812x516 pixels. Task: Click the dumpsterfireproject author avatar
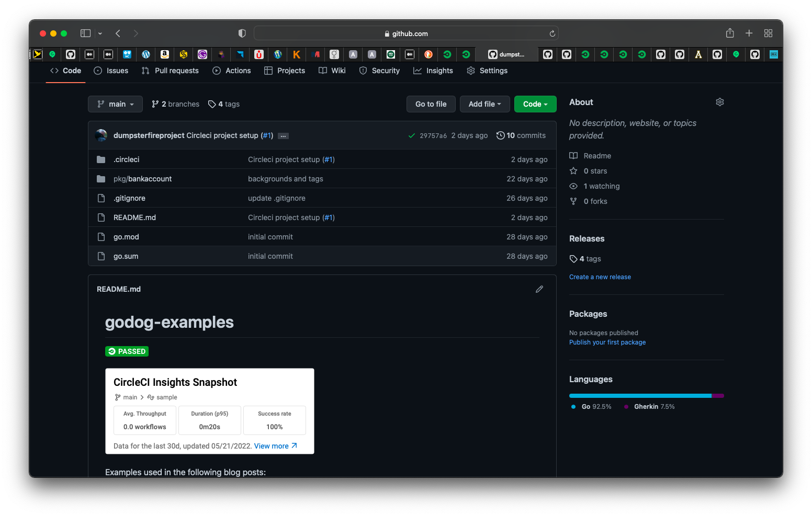(x=101, y=135)
